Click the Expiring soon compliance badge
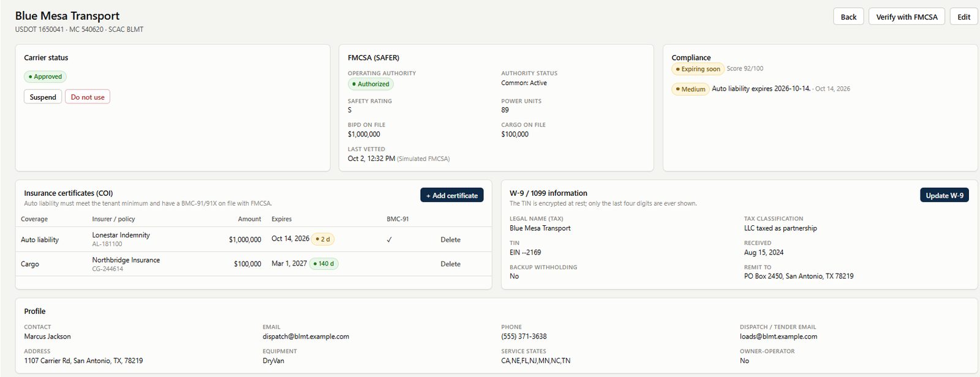980x377 pixels. click(x=698, y=69)
